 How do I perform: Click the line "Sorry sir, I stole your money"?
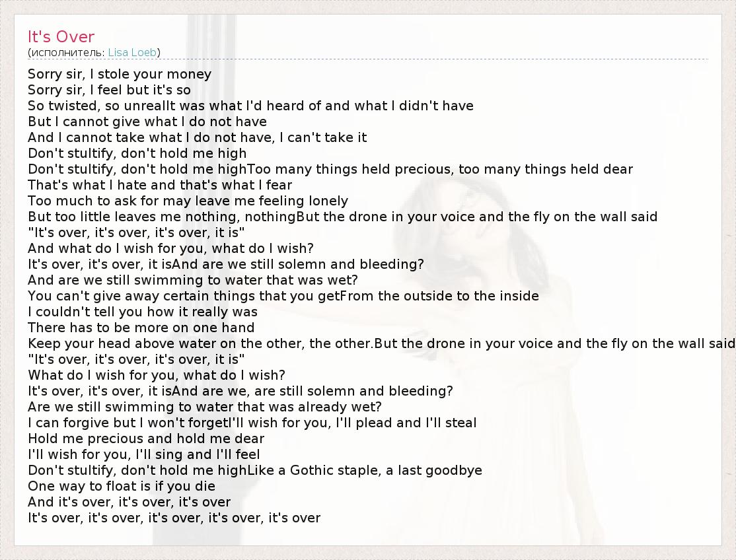[120, 74]
